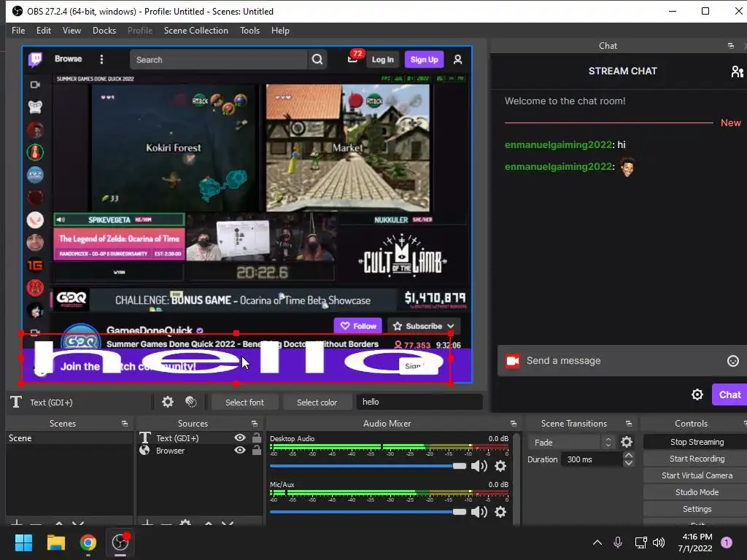Mute the Desktop Audio speaker
Screen dimensions: 747x560
[x=479, y=466]
